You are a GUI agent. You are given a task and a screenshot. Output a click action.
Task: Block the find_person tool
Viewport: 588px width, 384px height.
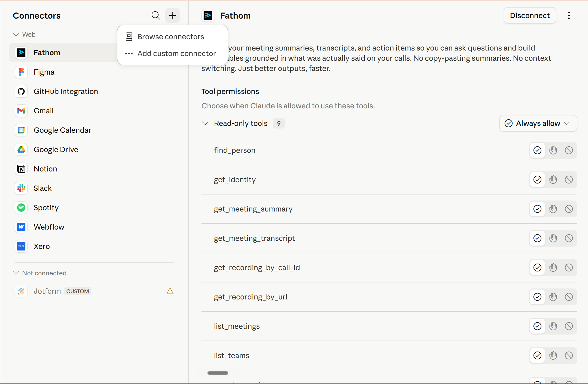569,150
